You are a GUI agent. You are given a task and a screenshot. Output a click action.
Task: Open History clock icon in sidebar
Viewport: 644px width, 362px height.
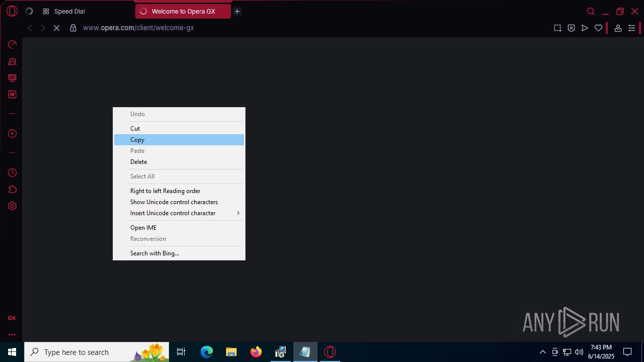tap(13, 173)
